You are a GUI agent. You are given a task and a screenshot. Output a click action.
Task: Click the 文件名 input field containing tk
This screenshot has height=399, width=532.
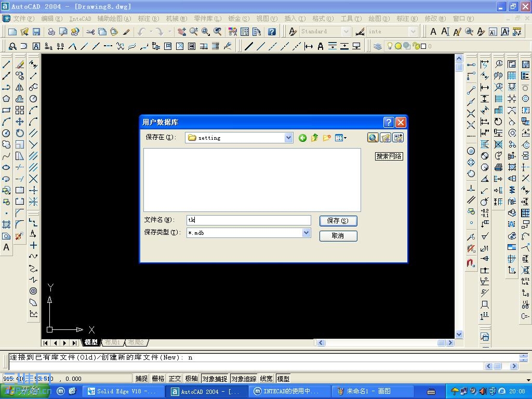click(x=248, y=220)
